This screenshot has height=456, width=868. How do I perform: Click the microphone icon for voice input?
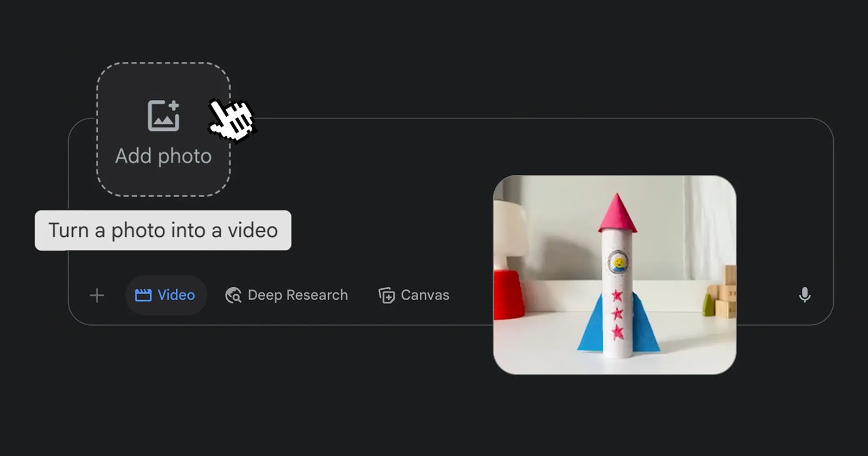[x=805, y=295]
